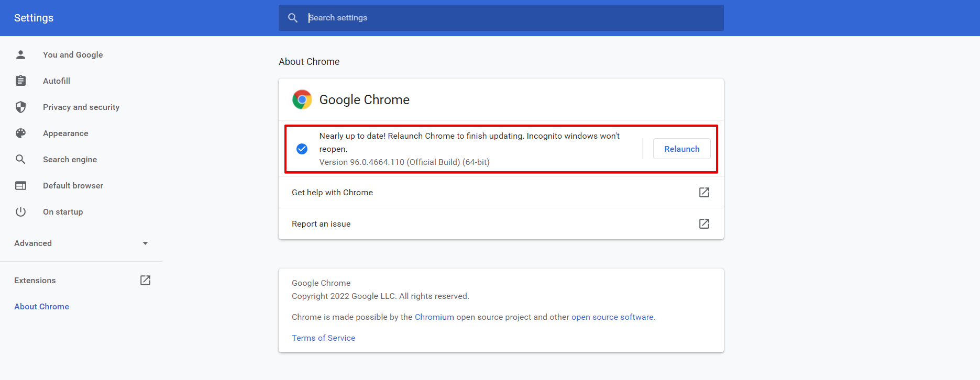Screen dimensions: 980x380
Task: Click the Version 96.0.4664.110 text
Action: 404,162
